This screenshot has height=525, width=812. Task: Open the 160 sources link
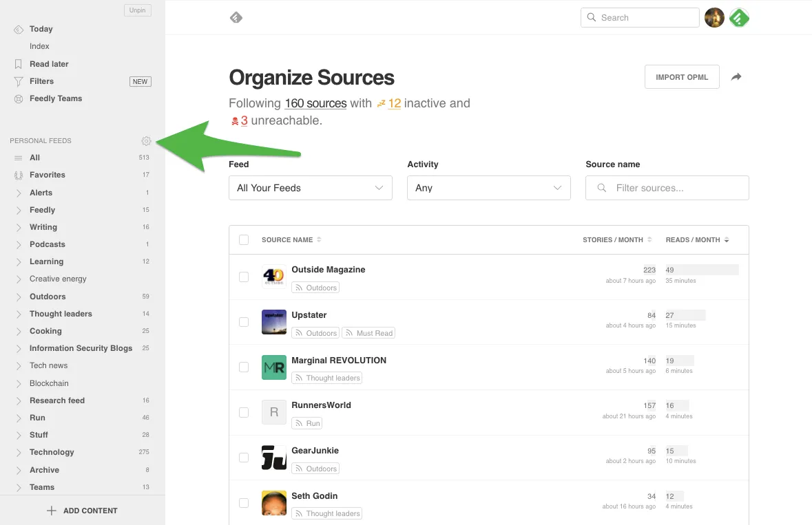point(315,103)
